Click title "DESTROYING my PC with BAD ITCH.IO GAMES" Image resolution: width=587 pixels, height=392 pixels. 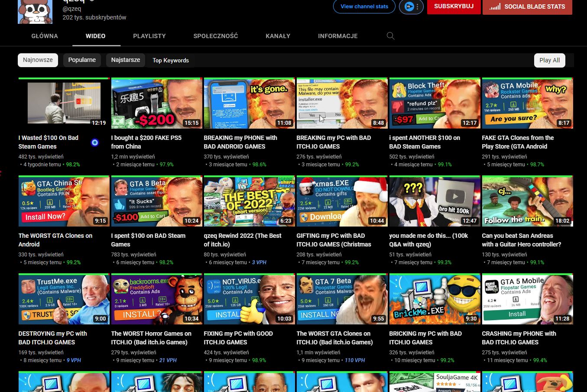pyautogui.click(x=52, y=338)
